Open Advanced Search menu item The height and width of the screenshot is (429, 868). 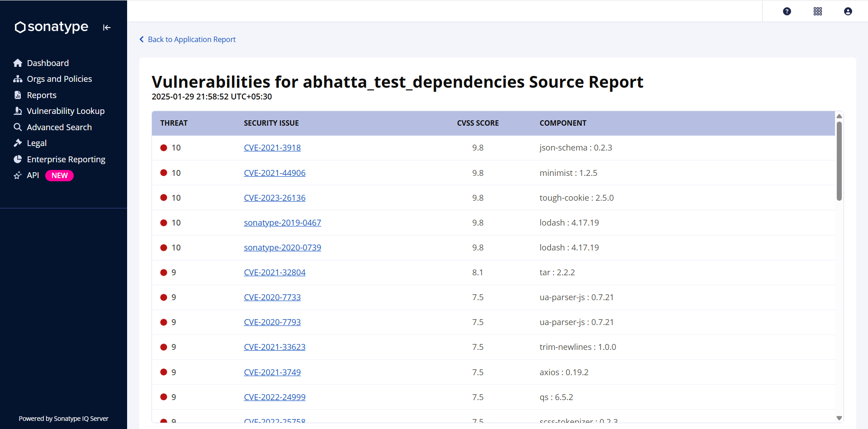pyautogui.click(x=59, y=127)
